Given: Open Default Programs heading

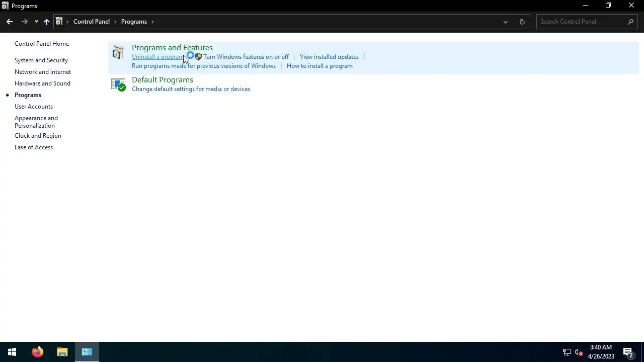Looking at the screenshot, I should coord(163,80).
